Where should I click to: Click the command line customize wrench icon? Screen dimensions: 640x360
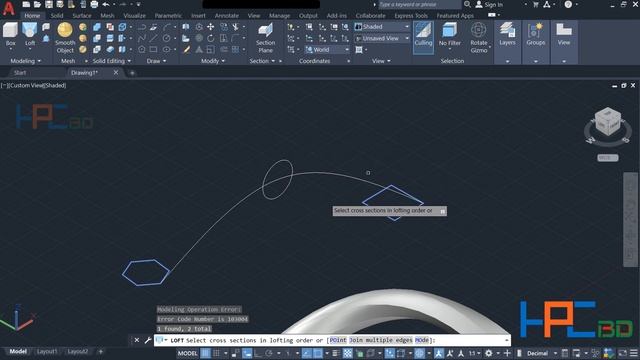[x=148, y=340]
